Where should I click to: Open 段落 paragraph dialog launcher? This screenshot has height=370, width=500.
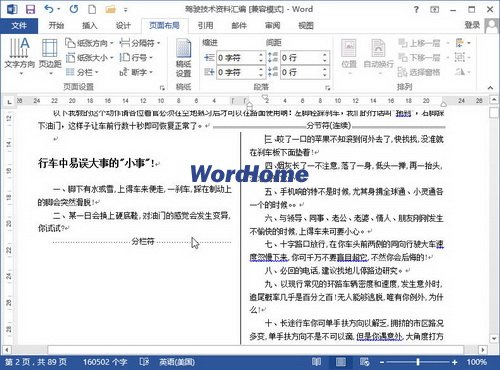328,88
